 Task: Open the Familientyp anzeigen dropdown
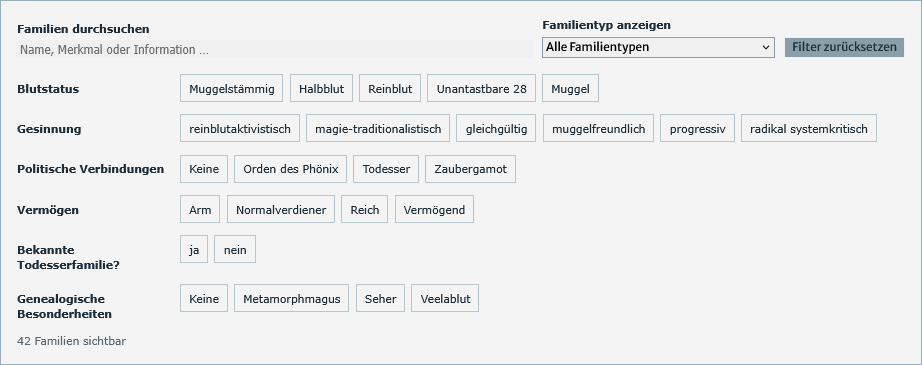click(x=658, y=47)
